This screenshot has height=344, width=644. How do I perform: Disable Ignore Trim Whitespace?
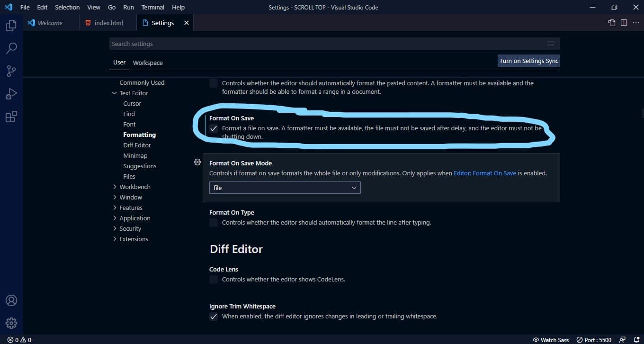click(x=213, y=317)
